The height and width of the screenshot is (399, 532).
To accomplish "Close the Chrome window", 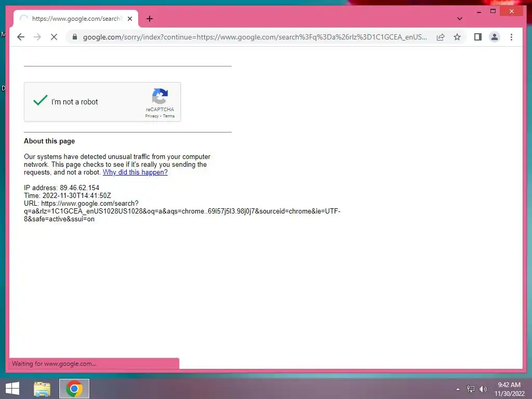I will (x=512, y=11).
